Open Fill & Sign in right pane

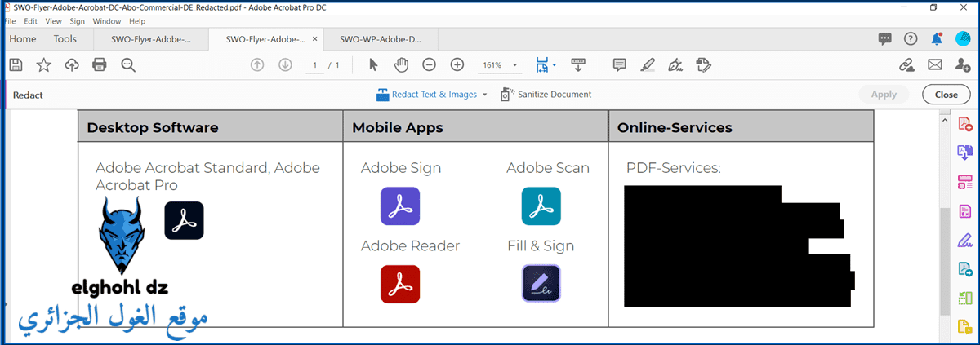(964, 240)
